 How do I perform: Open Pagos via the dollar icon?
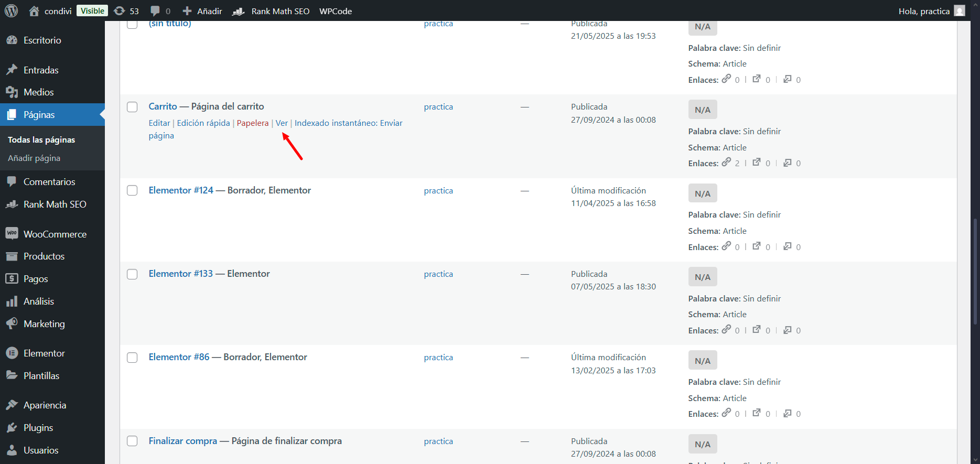[x=12, y=279]
